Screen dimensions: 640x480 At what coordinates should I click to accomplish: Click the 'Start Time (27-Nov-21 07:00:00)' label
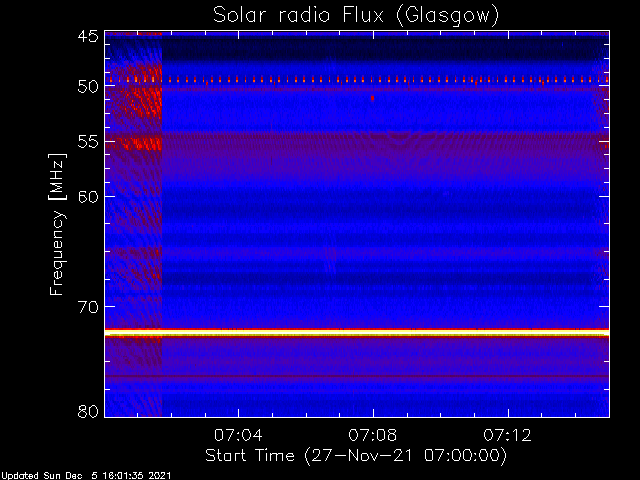pos(356,456)
